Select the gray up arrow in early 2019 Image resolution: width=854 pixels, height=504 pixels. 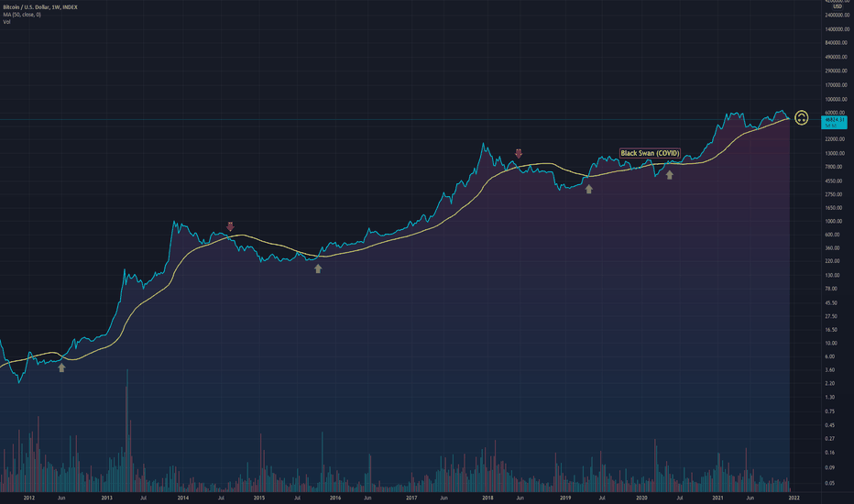pos(589,189)
